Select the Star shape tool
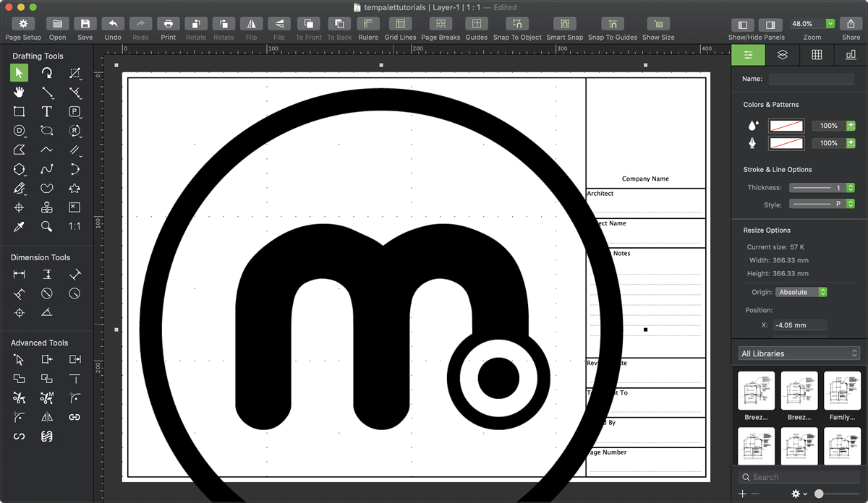The height and width of the screenshot is (503, 868). (75, 189)
